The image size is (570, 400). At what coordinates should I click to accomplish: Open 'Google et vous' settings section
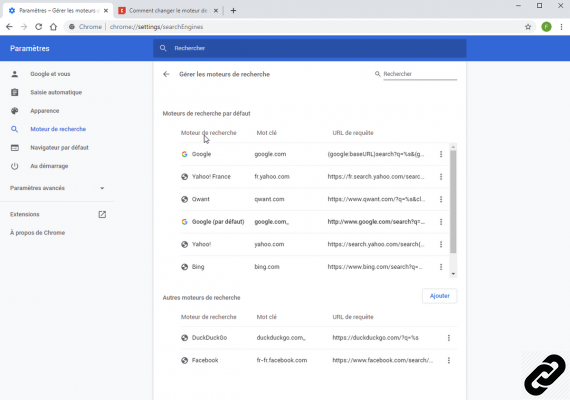click(50, 74)
